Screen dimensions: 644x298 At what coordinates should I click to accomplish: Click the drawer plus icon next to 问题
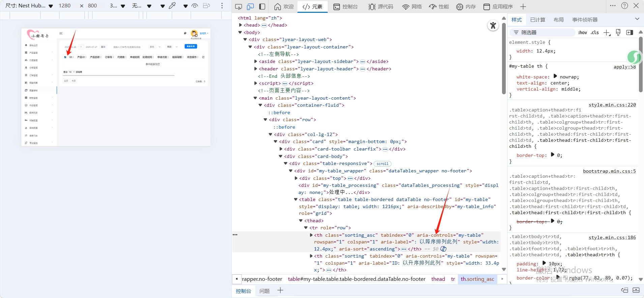280,290
